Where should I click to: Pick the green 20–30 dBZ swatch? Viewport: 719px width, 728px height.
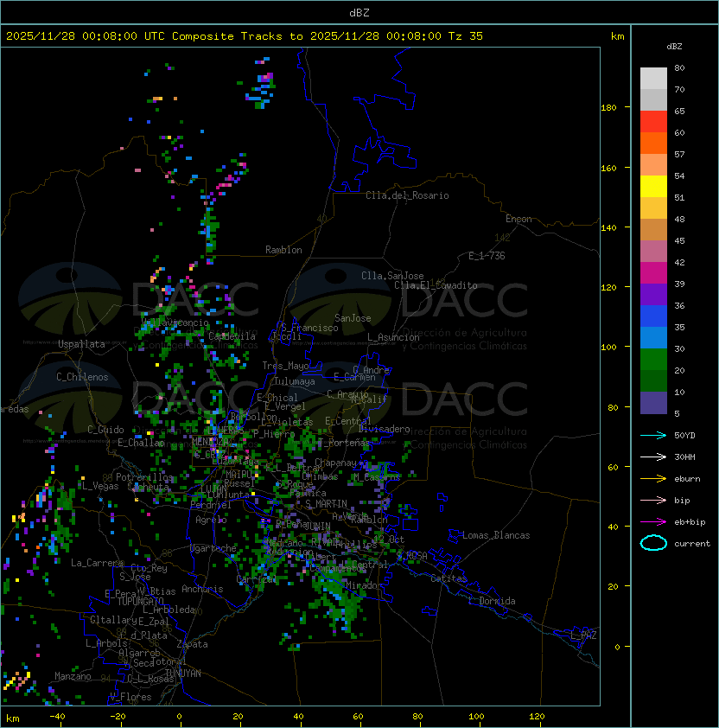653,360
